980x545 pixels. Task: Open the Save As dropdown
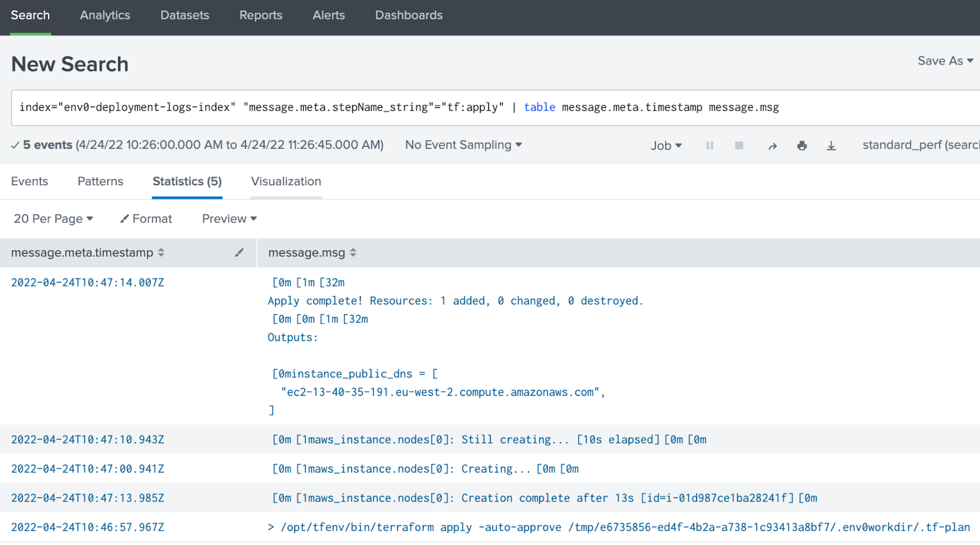[945, 61]
